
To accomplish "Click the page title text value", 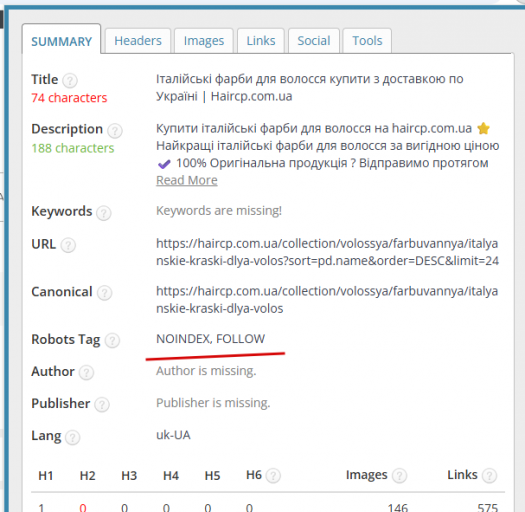I will [310, 88].
